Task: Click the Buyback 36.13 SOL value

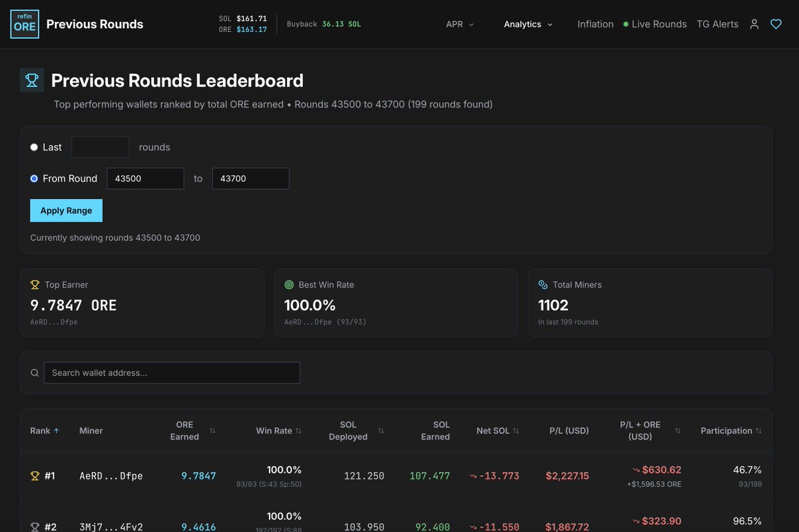Action: 342,24
